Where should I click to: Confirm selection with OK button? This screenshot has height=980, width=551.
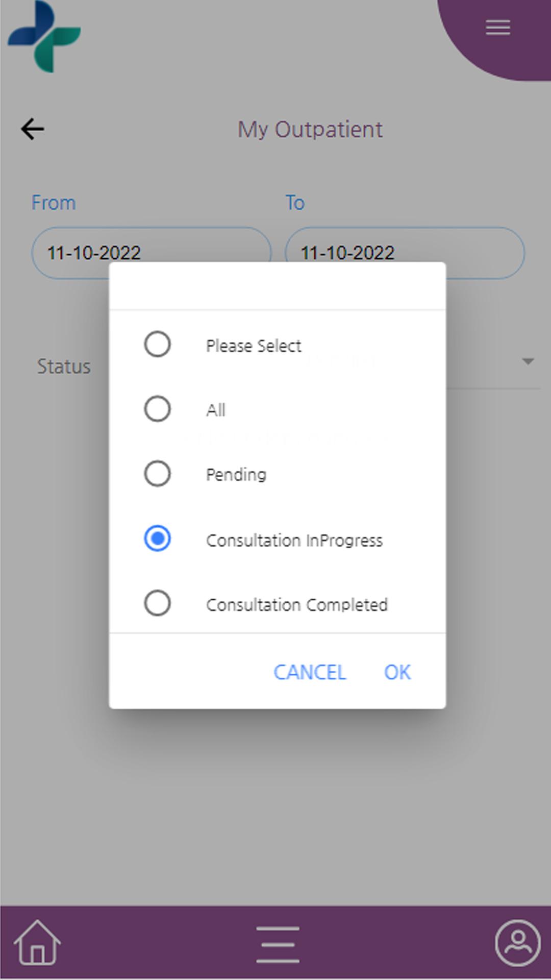click(397, 672)
